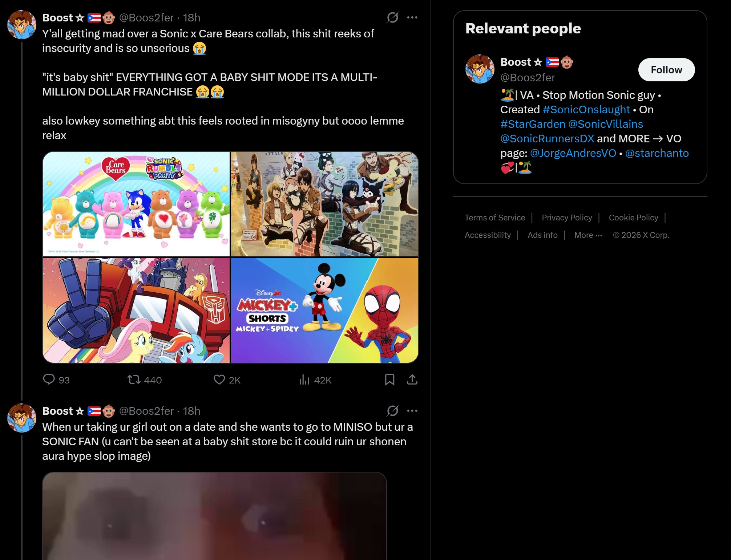
Task: Reveal the blurred media in MINISO post
Action: click(214, 516)
